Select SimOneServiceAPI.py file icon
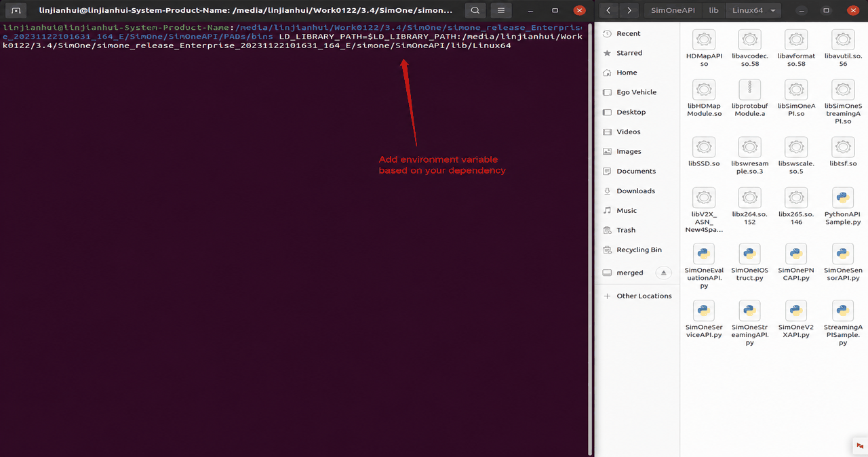Image resolution: width=868 pixels, height=457 pixels. 704,311
